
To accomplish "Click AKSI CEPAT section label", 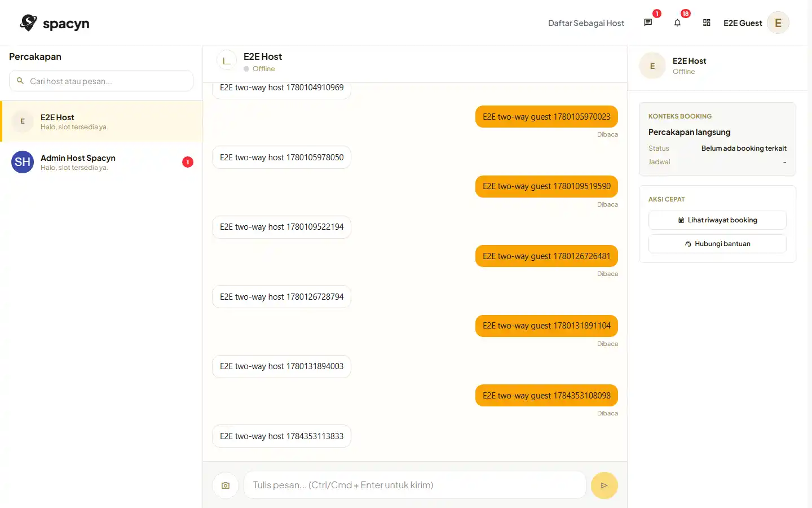I will coord(667,199).
